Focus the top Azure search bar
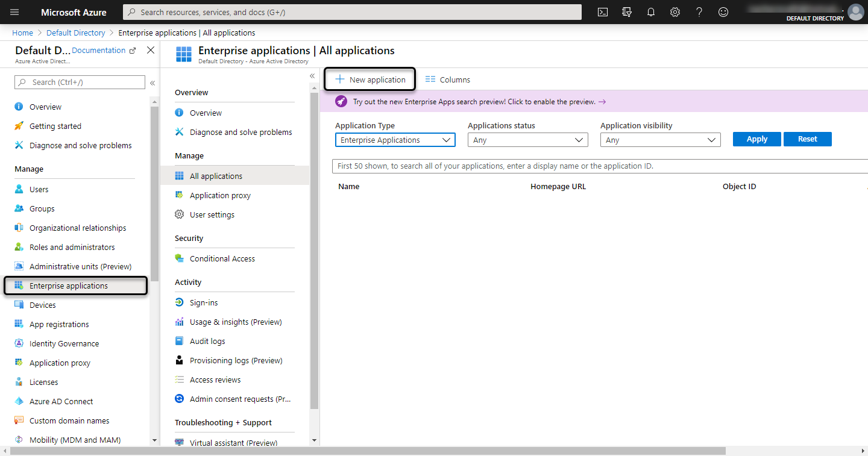The height and width of the screenshot is (456, 868). (x=353, y=12)
